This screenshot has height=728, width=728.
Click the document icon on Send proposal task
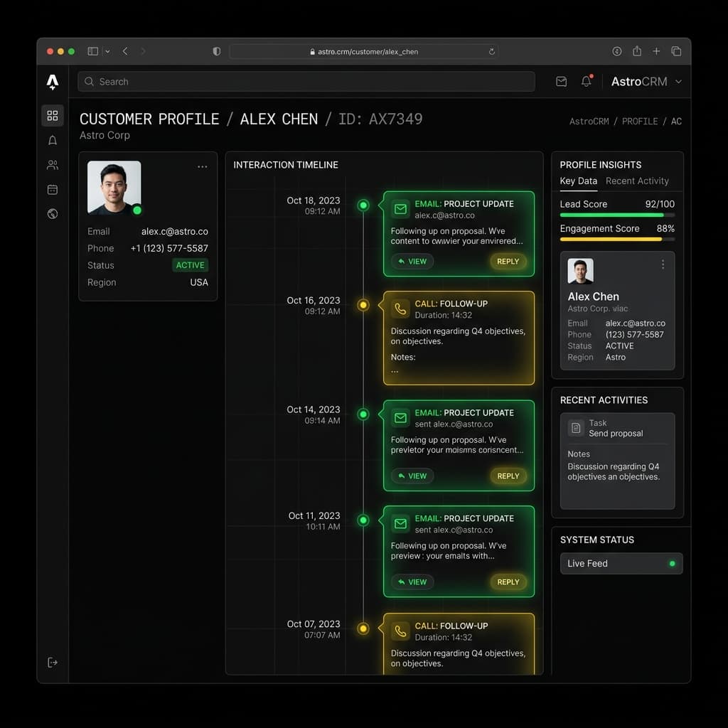coord(576,428)
